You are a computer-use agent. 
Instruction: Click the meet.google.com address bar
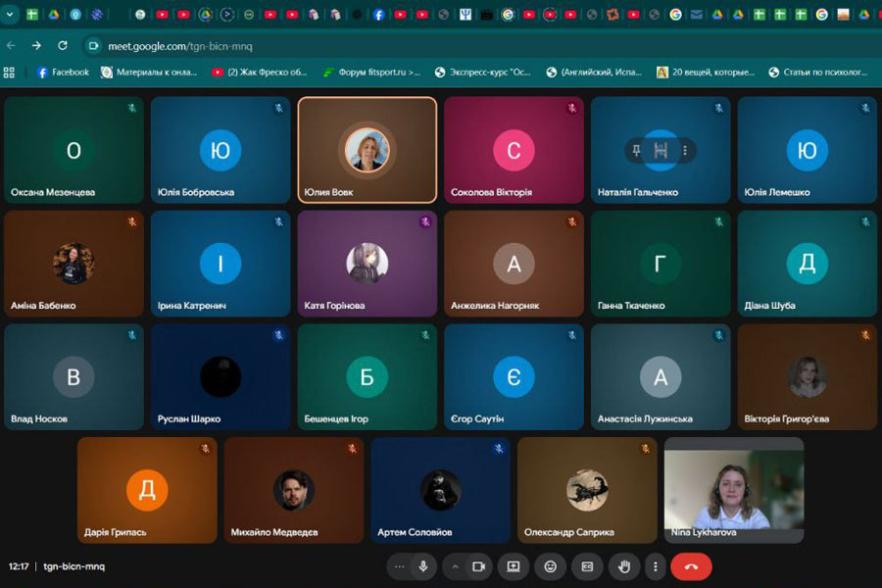click(x=481, y=46)
